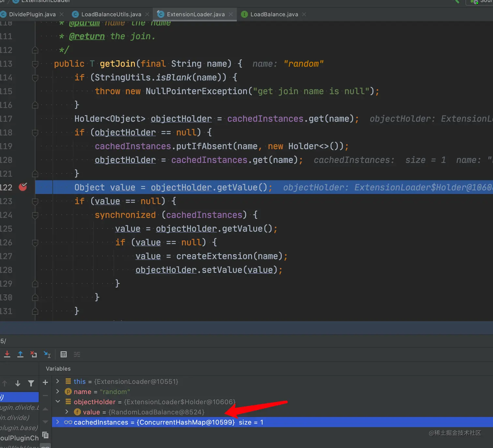Image resolution: width=493 pixels, height=448 pixels.
Task: Collapse the objectHolder variable node
Action: tap(58, 401)
